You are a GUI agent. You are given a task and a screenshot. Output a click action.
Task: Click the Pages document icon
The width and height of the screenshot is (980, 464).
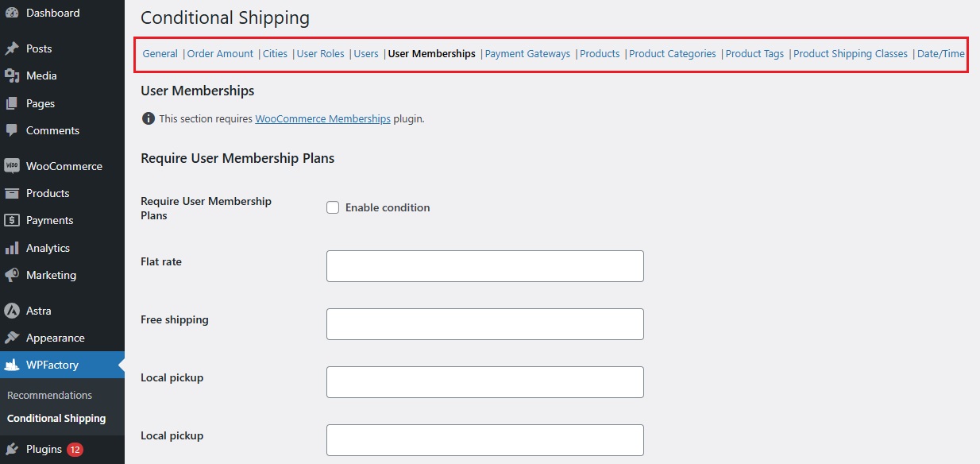(12, 103)
